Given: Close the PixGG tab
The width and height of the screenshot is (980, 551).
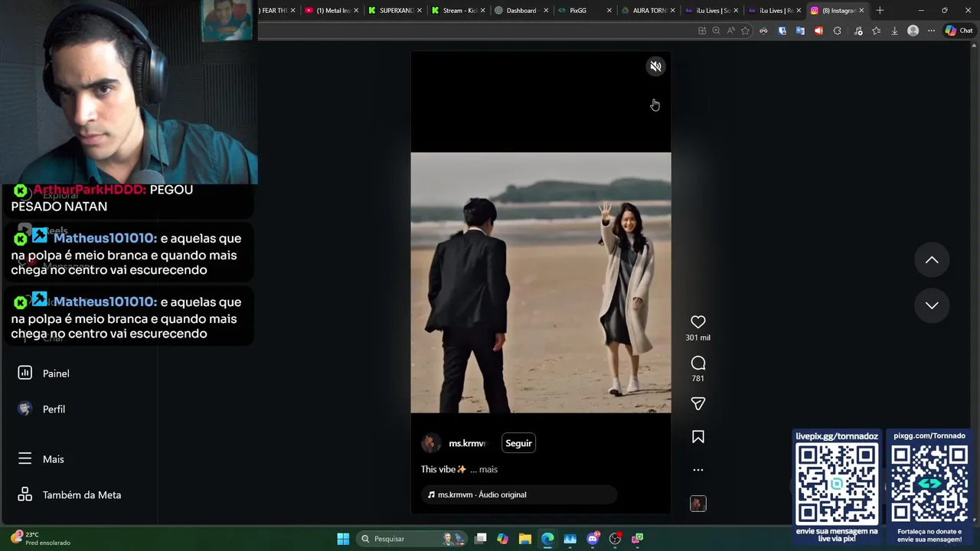Looking at the screenshot, I should click(609, 11).
